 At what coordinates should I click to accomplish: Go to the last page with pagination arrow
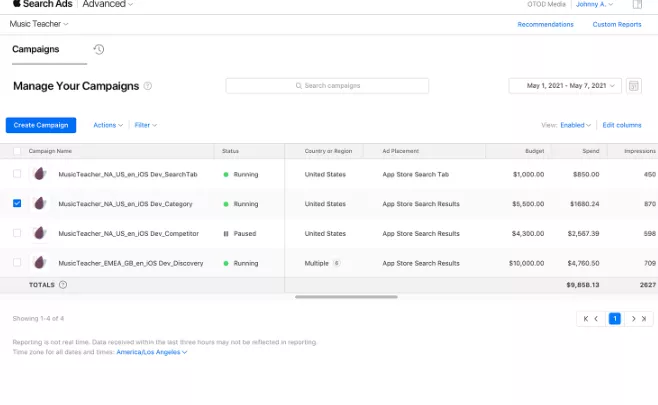[644, 319]
